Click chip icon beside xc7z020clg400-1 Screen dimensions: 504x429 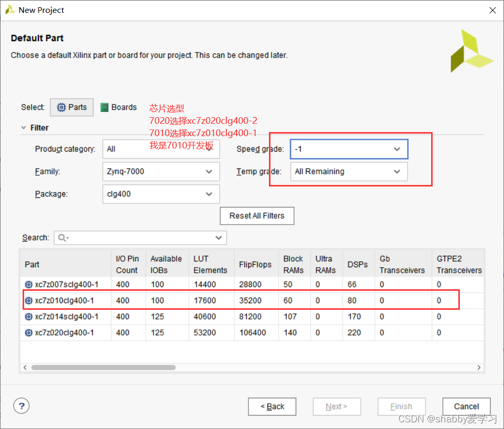tap(29, 333)
